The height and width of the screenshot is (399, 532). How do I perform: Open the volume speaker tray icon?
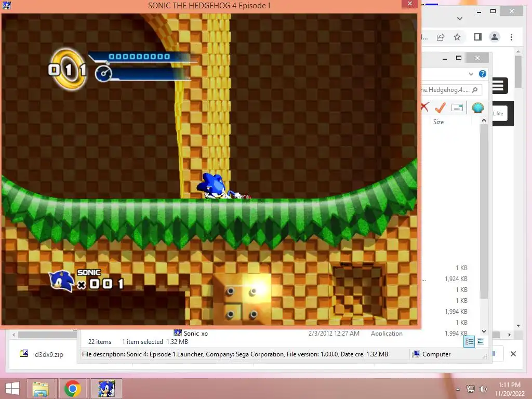[x=483, y=389]
